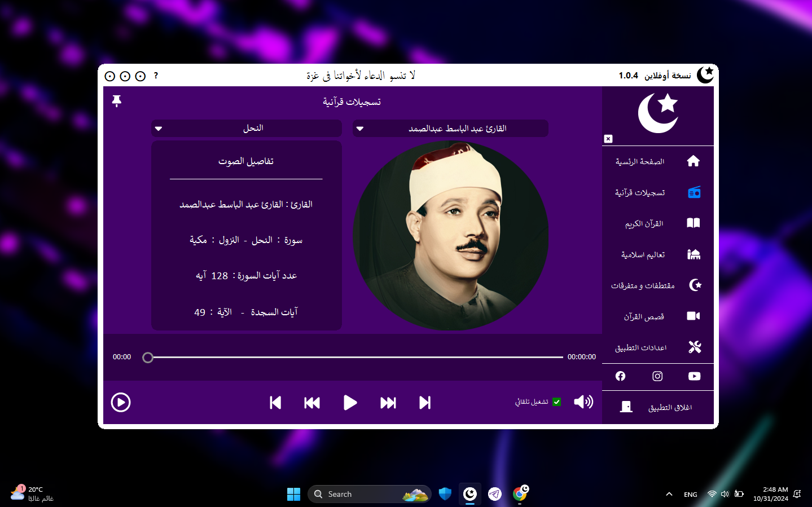Image resolution: width=812 pixels, height=507 pixels.
Task: Click the speaker volume icon
Action: (x=583, y=402)
